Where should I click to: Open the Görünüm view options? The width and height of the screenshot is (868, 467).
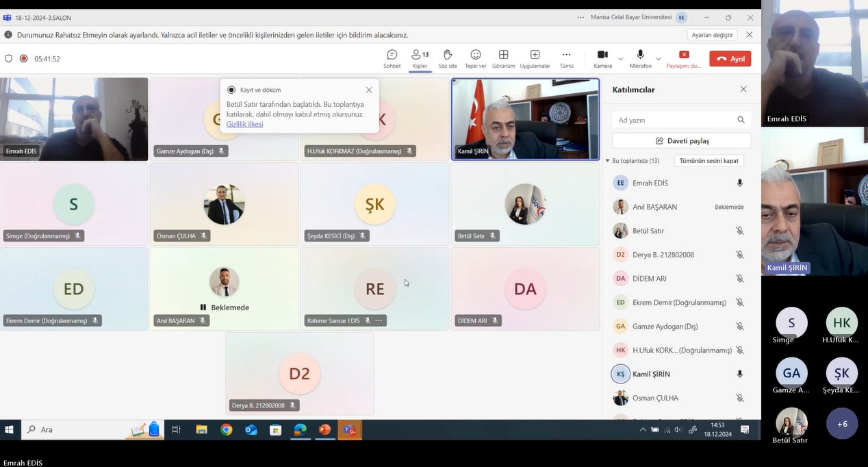[503, 58]
